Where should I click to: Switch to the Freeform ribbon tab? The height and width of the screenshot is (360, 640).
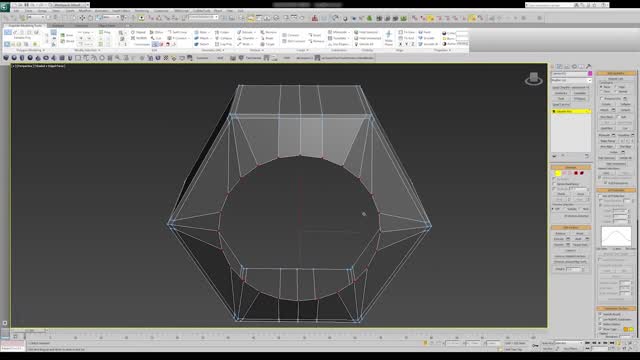58,26
